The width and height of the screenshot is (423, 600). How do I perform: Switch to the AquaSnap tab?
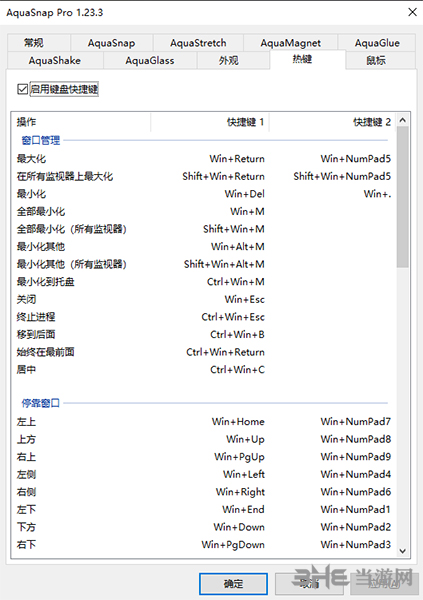(x=111, y=43)
